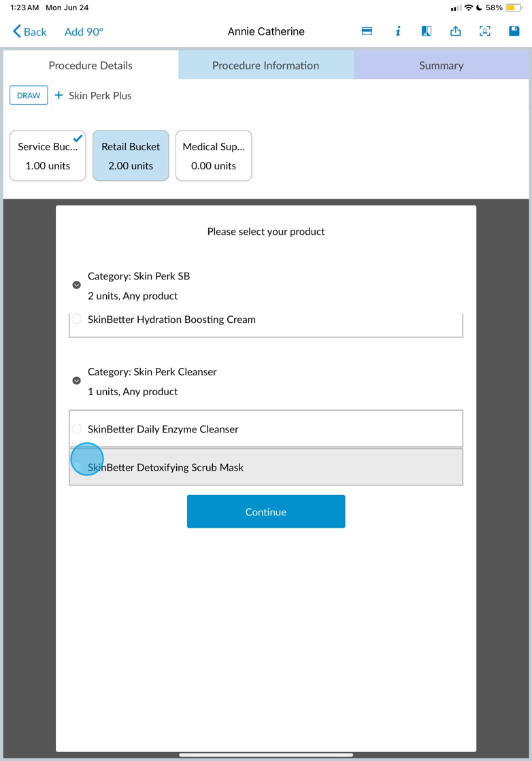Viewport: 532px width, 761px height.
Task: Tap the '2 units, Any product' text
Action: (133, 296)
